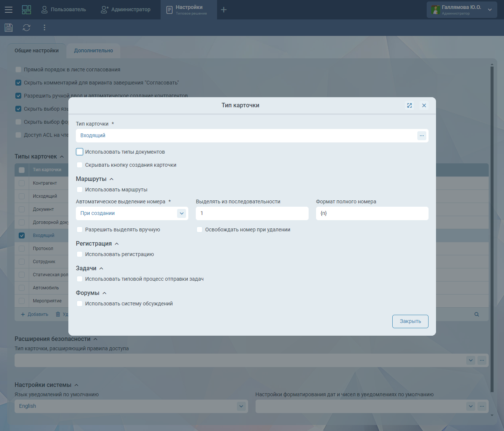The width and height of the screenshot is (504, 431).
Task: Collapse the Форумы section
Action: [x=104, y=293]
